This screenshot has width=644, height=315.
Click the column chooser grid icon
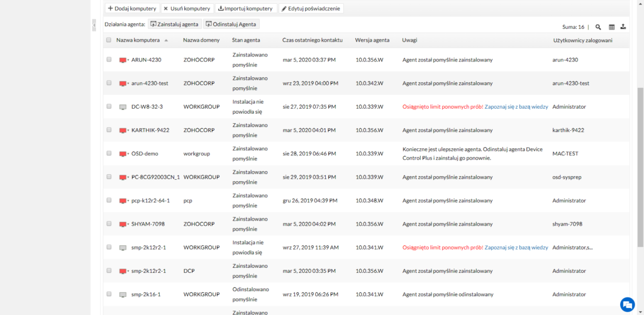pos(612,27)
